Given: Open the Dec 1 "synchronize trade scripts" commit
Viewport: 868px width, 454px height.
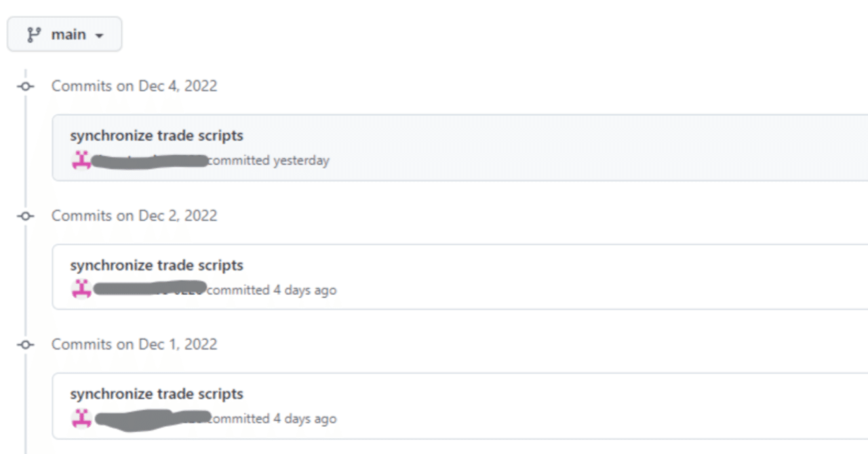Looking at the screenshot, I should [157, 394].
